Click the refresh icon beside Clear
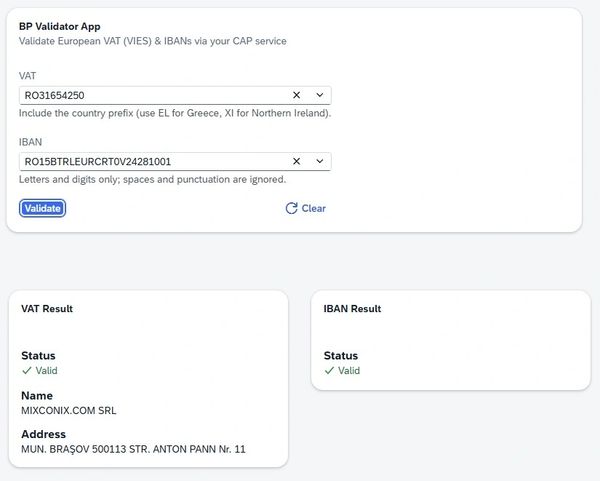The height and width of the screenshot is (481, 600). 291,208
